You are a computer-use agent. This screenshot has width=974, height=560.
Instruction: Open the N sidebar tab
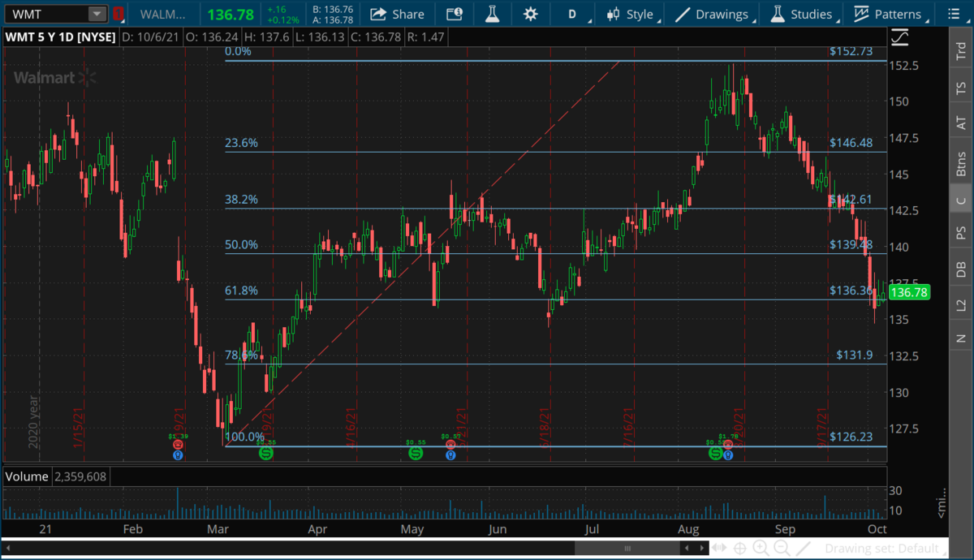pyautogui.click(x=961, y=338)
